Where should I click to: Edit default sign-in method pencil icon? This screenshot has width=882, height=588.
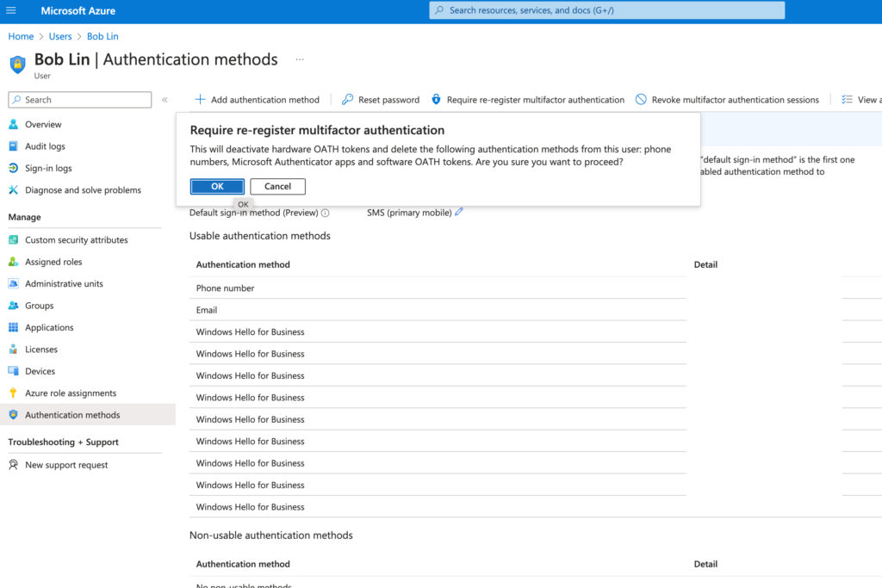459,212
